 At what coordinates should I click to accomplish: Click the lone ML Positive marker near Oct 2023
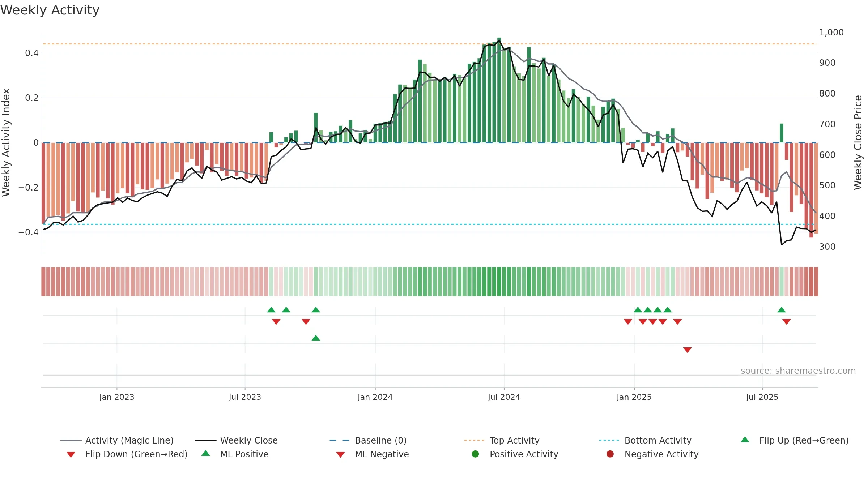[x=316, y=338]
